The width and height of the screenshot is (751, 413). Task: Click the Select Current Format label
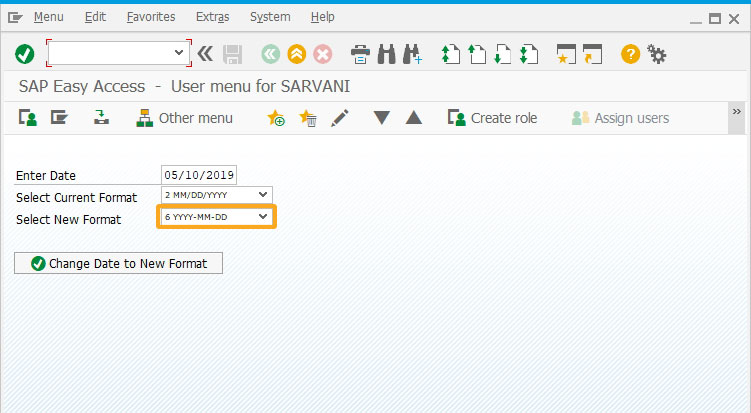click(77, 197)
